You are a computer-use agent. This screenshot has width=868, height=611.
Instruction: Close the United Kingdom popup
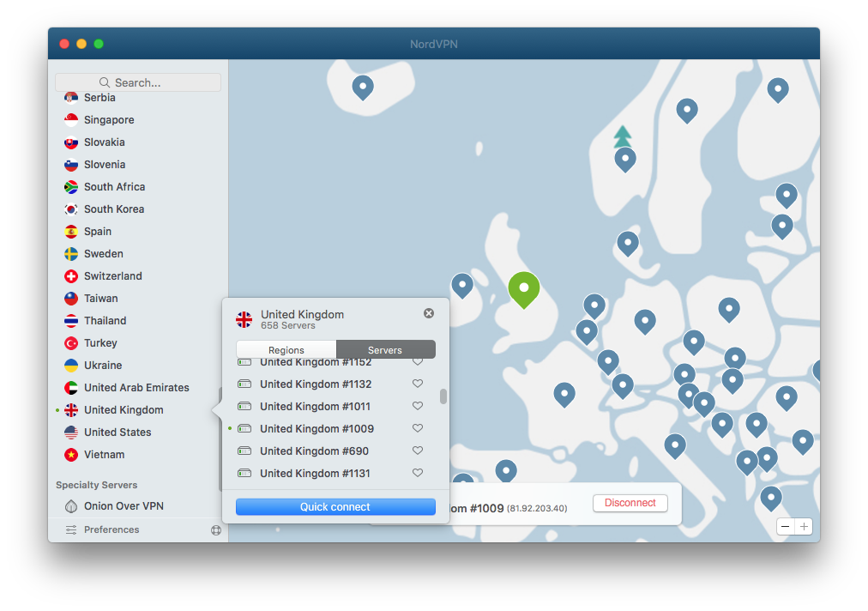tap(429, 313)
